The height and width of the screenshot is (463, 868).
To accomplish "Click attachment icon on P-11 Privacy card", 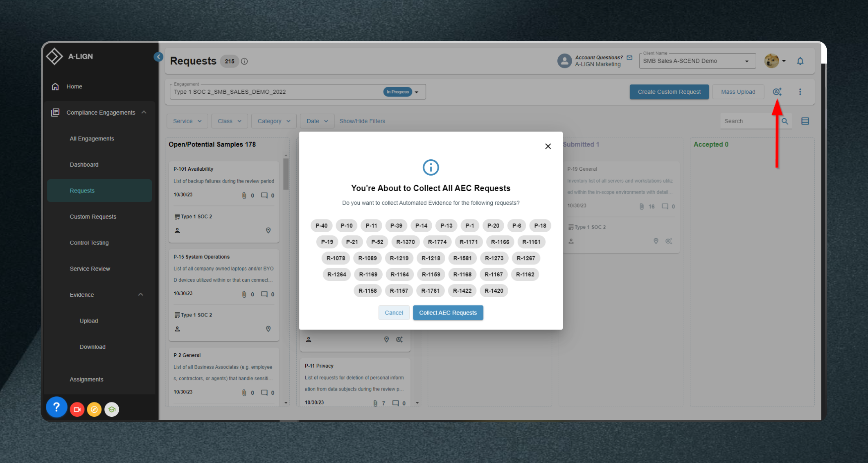I will [375, 403].
